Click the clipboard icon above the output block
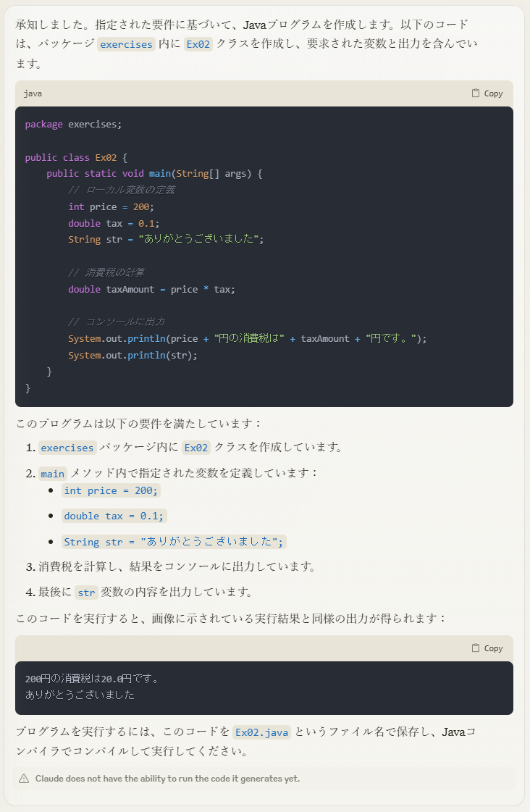 (x=475, y=648)
